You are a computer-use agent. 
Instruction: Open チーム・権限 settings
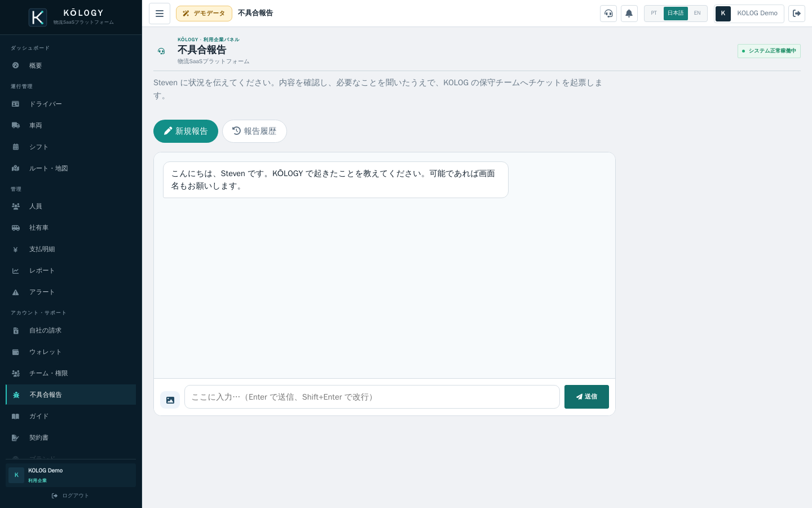(x=70, y=373)
